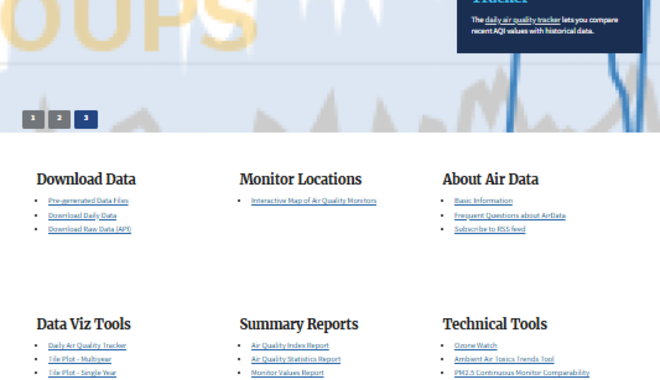The height and width of the screenshot is (380, 660).
Task: Open Tile Plot - Single Year link
Action: (82, 372)
